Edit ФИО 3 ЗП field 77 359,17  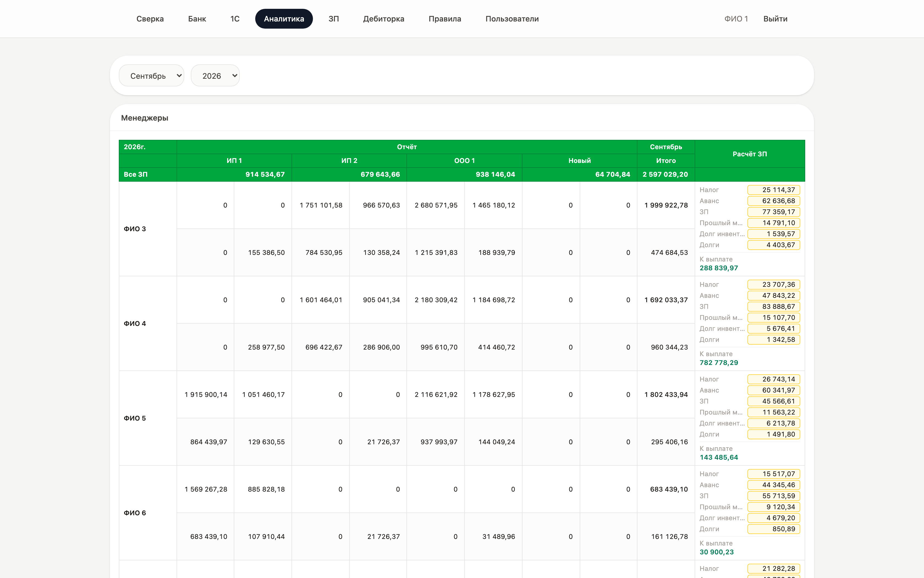[774, 212]
